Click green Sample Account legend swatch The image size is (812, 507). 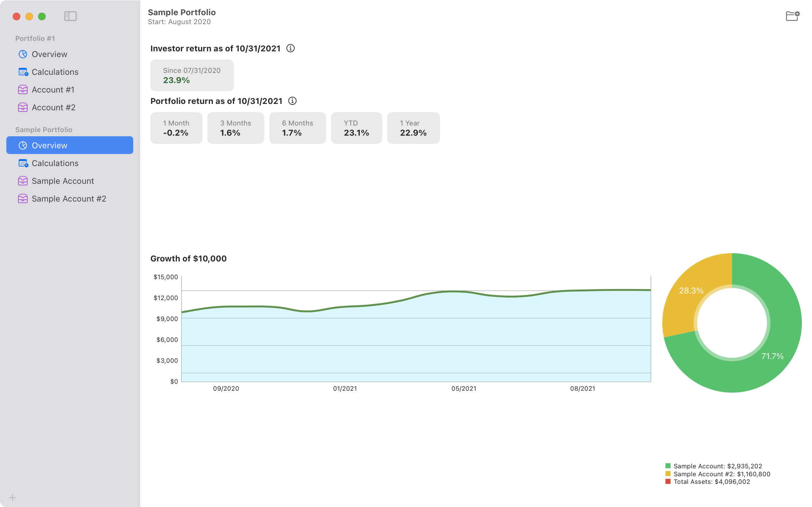(x=668, y=466)
